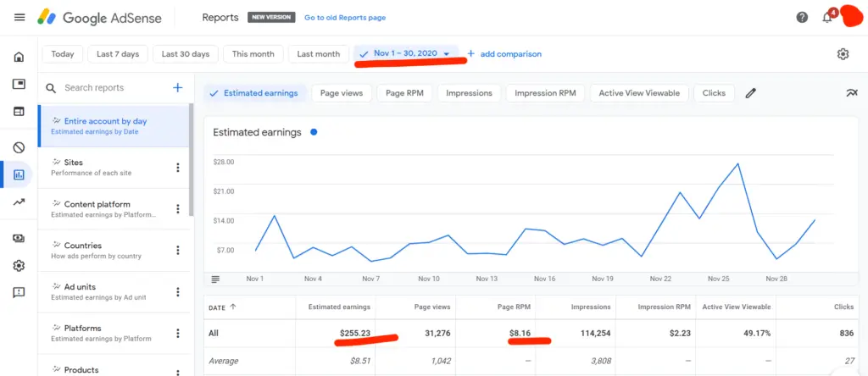Select This month date range

click(x=253, y=54)
